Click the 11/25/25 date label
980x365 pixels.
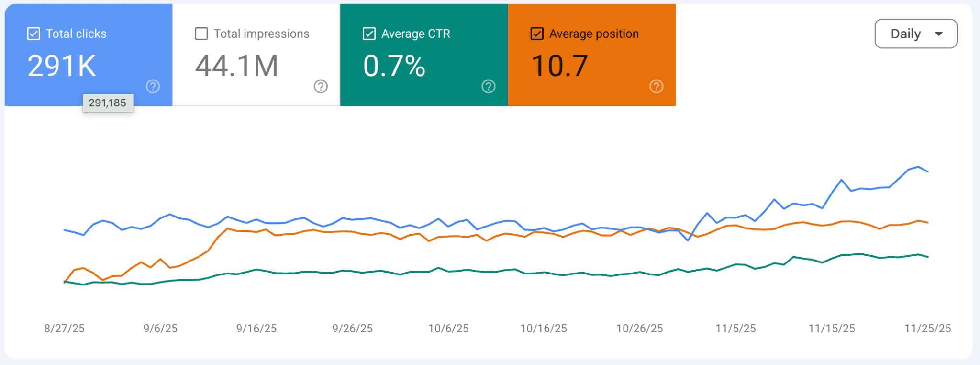[x=927, y=329]
